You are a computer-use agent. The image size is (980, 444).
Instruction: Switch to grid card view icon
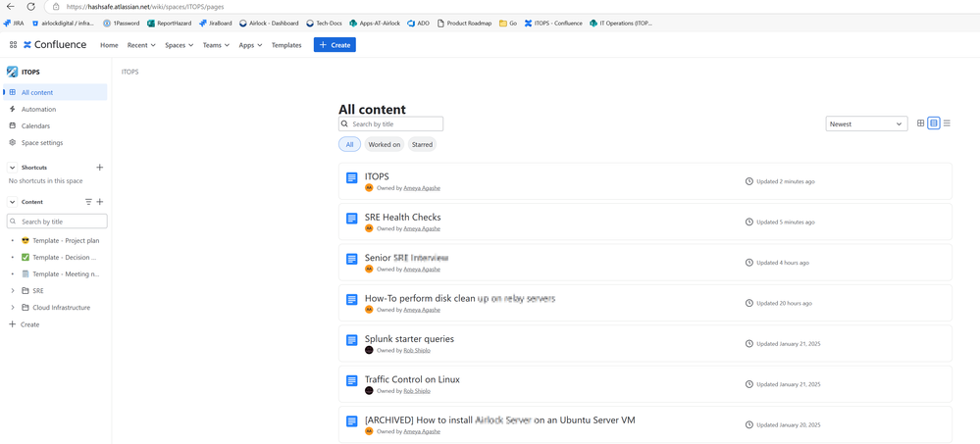[920, 123]
